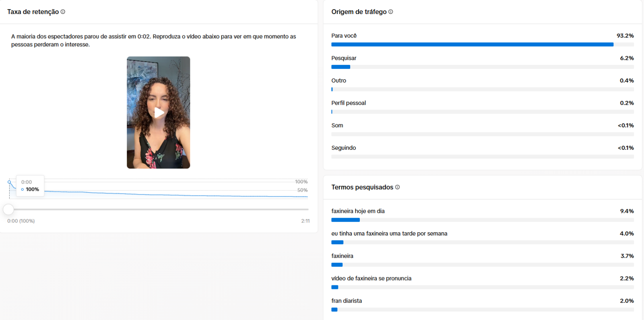The width and height of the screenshot is (644, 320).
Task: Click the 2:11 video duration label
Action: click(305, 221)
